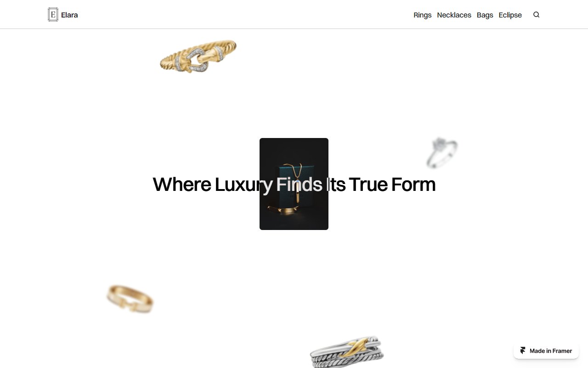Click the Elara framed E logo emblem
Image resolution: width=588 pixels, height=368 pixels.
coord(53,15)
